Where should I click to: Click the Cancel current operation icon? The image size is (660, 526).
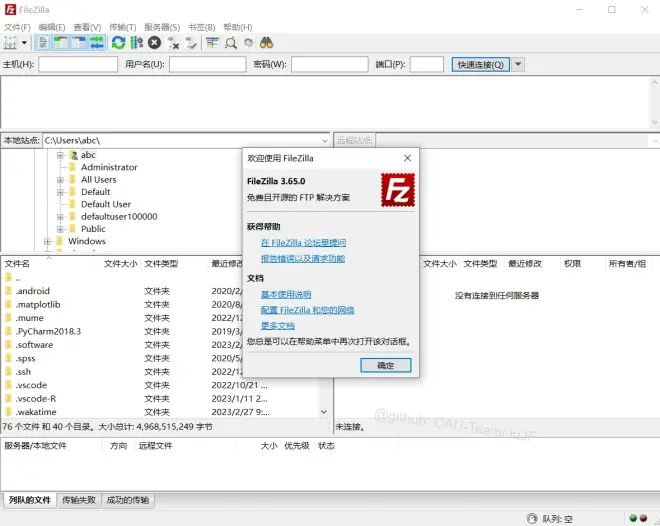tap(154, 43)
